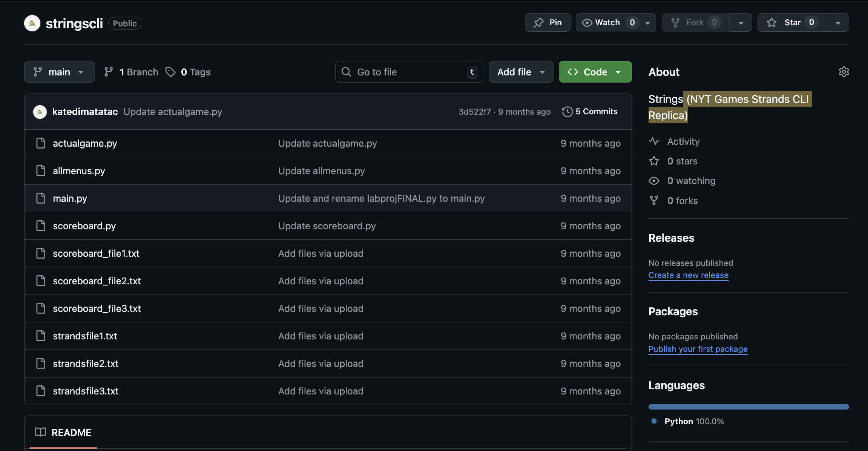Select the README tab
The image size is (868, 451).
pos(63,433)
